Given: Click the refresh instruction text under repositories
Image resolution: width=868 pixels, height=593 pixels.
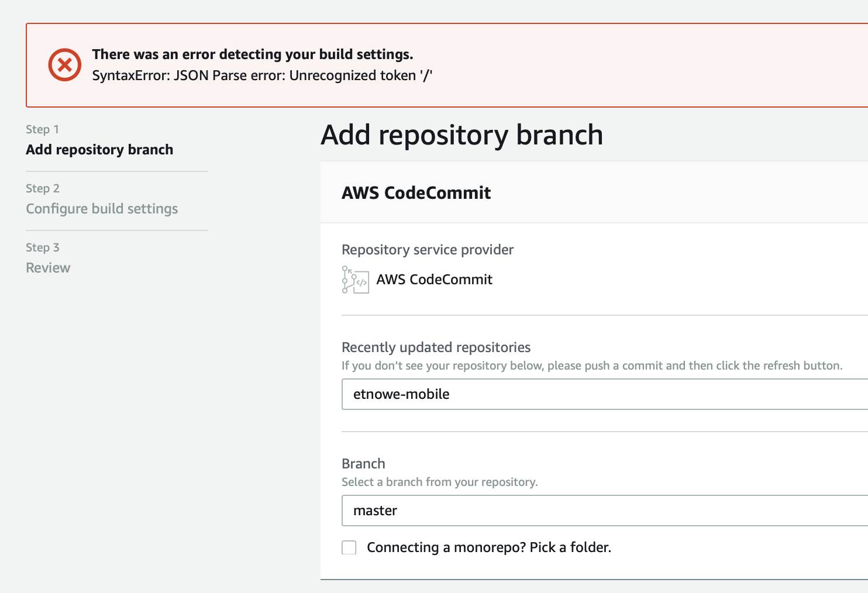Looking at the screenshot, I should point(591,366).
